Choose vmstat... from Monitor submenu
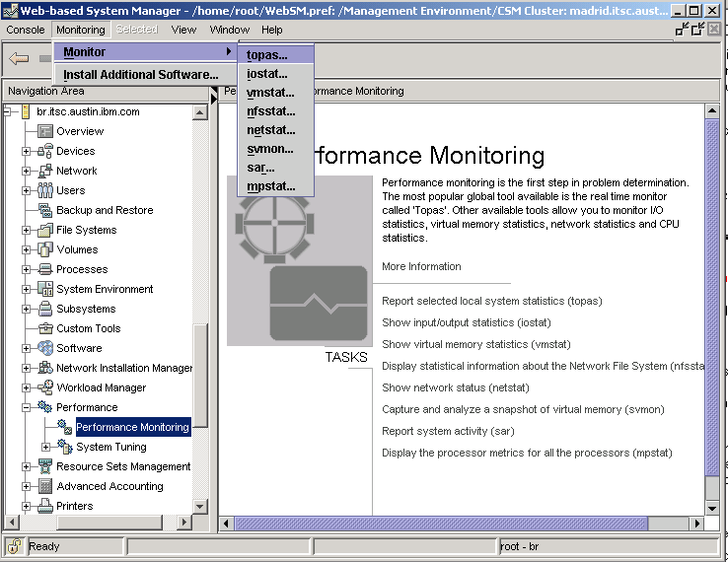Screen dimensions: 728x562 [x=276, y=93]
